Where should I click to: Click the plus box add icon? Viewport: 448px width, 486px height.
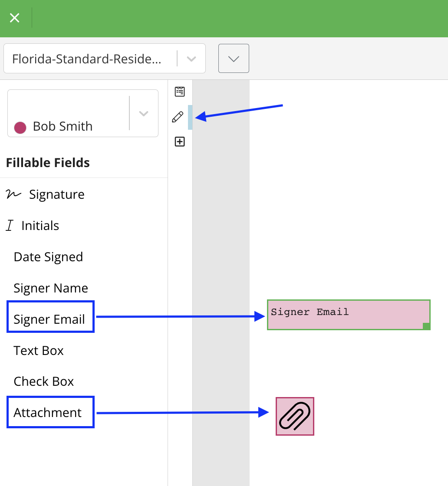[x=179, y=141]
